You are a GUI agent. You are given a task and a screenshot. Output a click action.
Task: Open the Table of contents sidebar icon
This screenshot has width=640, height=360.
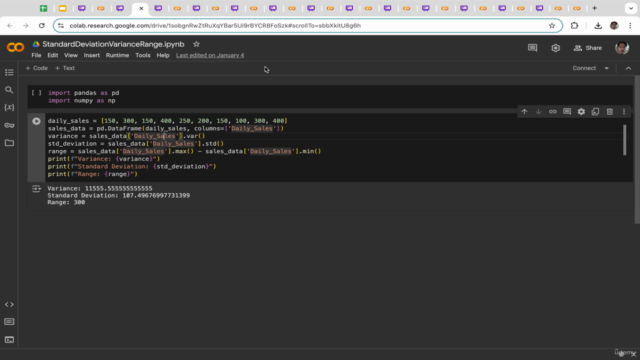pyautogui.click(x=9, y=72)
